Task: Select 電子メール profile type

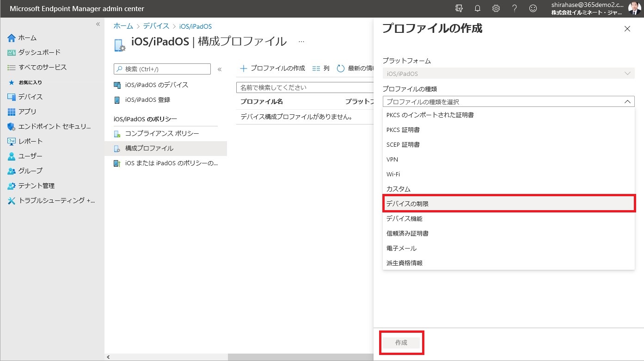Action: tap(509, 248)
